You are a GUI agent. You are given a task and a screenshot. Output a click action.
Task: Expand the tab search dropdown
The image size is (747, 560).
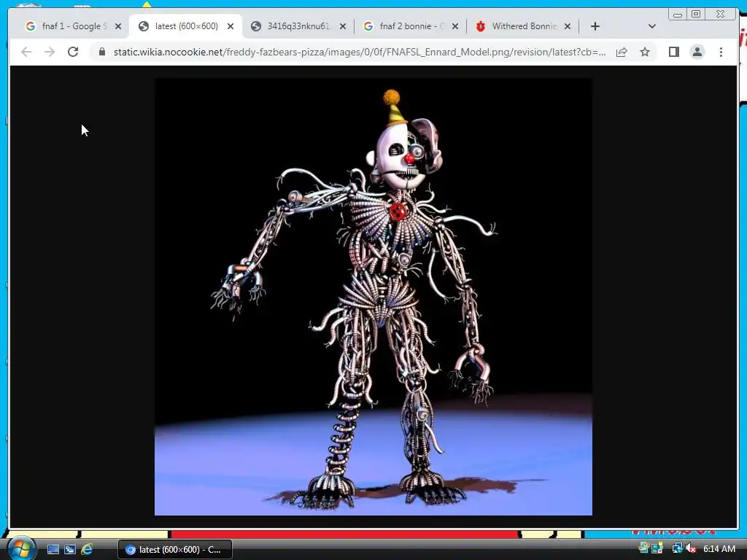[x=652, y=26]
